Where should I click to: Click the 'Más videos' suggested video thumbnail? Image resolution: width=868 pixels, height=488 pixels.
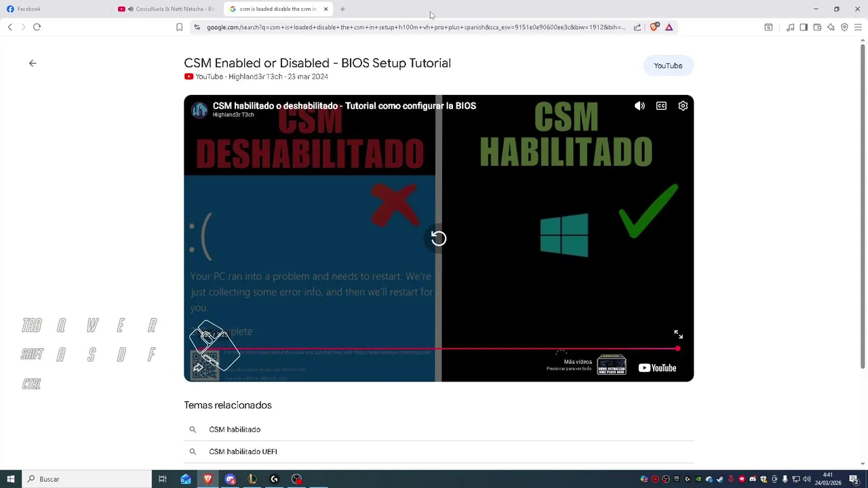pyautogui.click(x=611, y=365)
